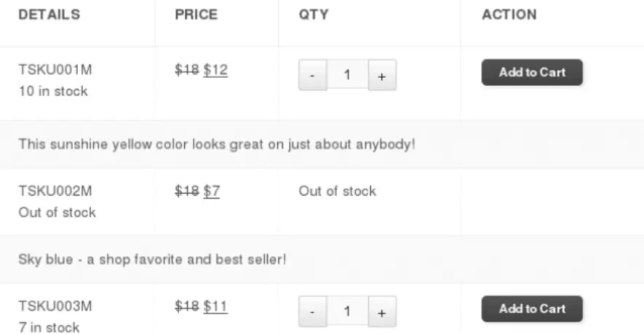Increase quantity for TSKU001M
Screen dimensions: 644x334
pos(382,75)
